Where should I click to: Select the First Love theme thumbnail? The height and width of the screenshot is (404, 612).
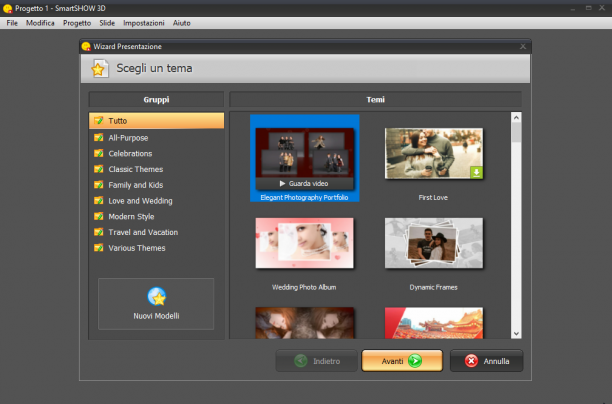(434, 153)
